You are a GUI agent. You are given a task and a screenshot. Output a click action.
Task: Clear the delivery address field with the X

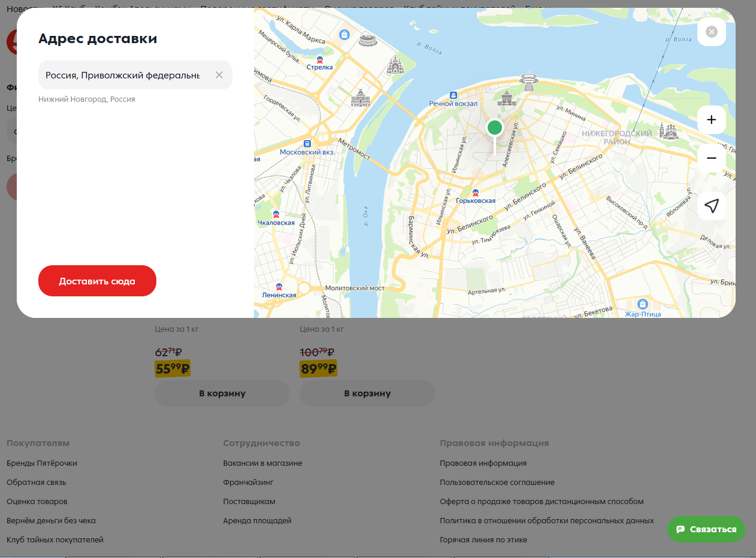tap(219, 75)
